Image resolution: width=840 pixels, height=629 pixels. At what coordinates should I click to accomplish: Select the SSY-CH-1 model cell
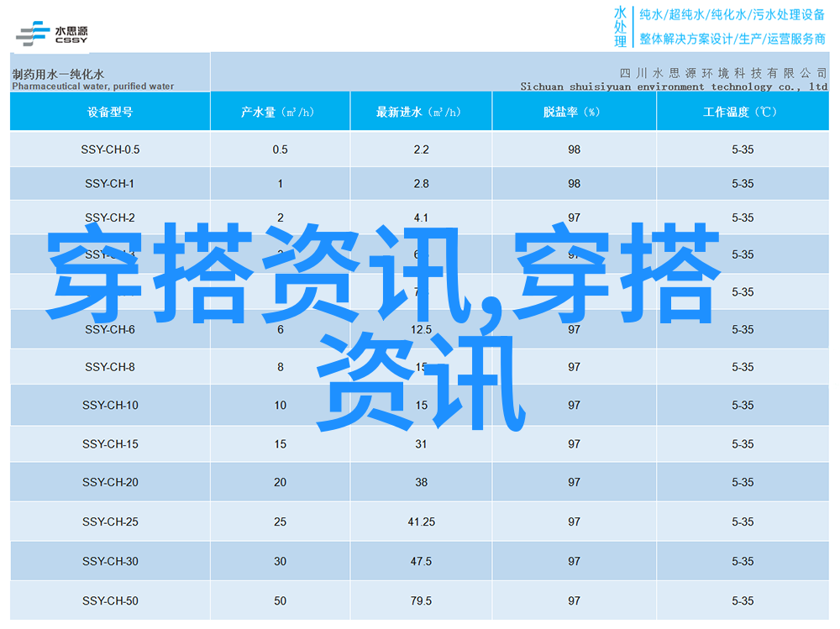[x=110, y=184]
